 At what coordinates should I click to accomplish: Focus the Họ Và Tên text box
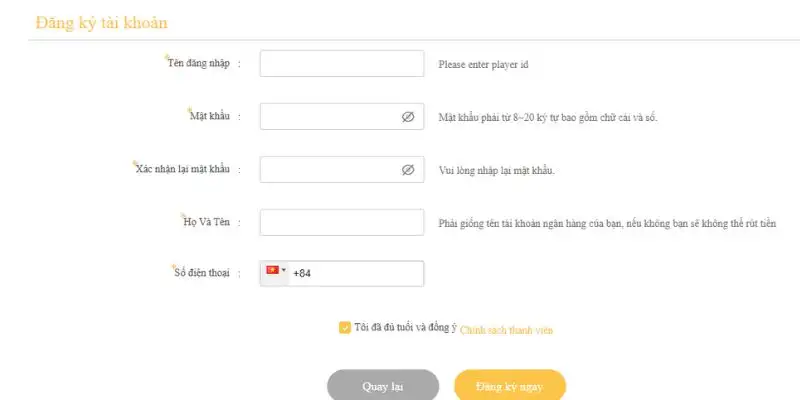click(342, 222)
